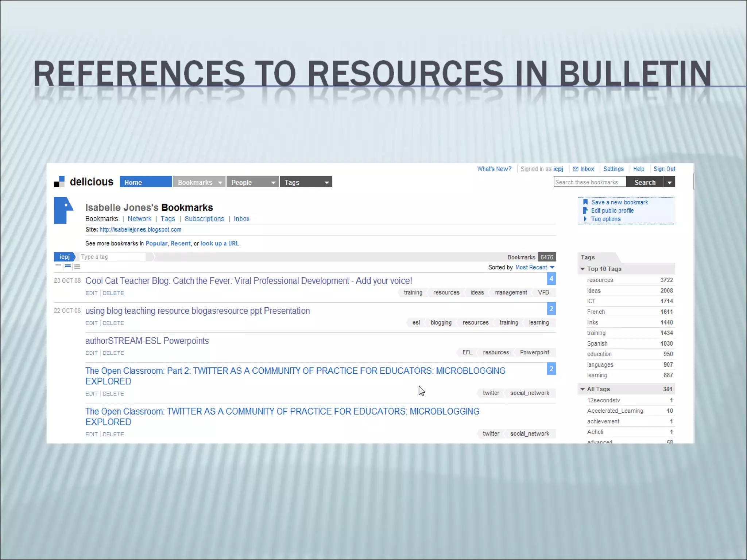Screen dimensions: 747x560
Task: Click the blue save count 4 badge
Action: point(551,279)
